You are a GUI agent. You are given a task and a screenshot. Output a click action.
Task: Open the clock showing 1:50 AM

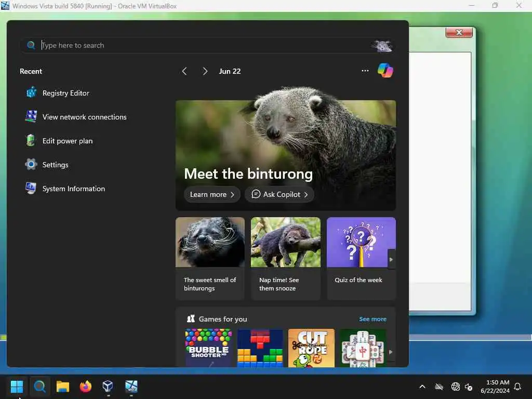coord(495,387)
